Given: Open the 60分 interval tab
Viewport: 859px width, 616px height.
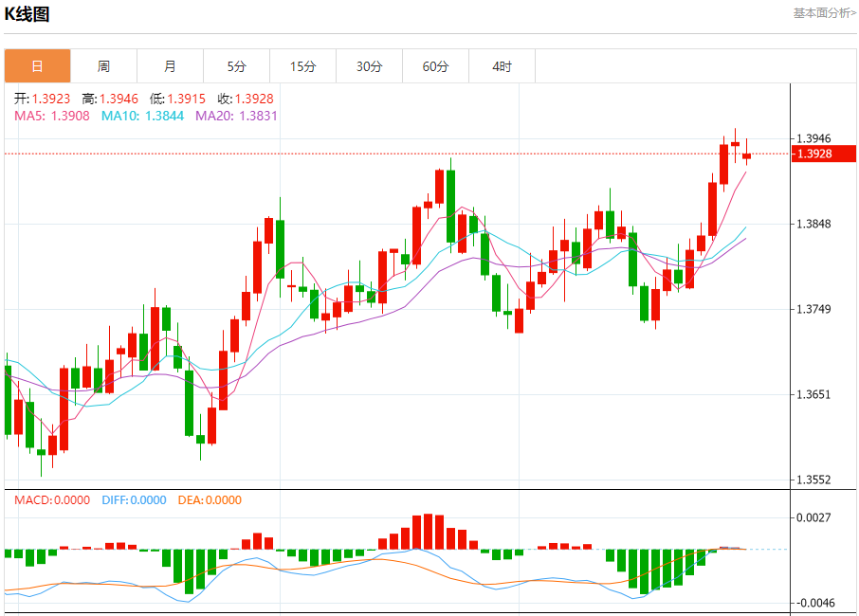Looking at the screenshot, I should (x=435, y=66).
